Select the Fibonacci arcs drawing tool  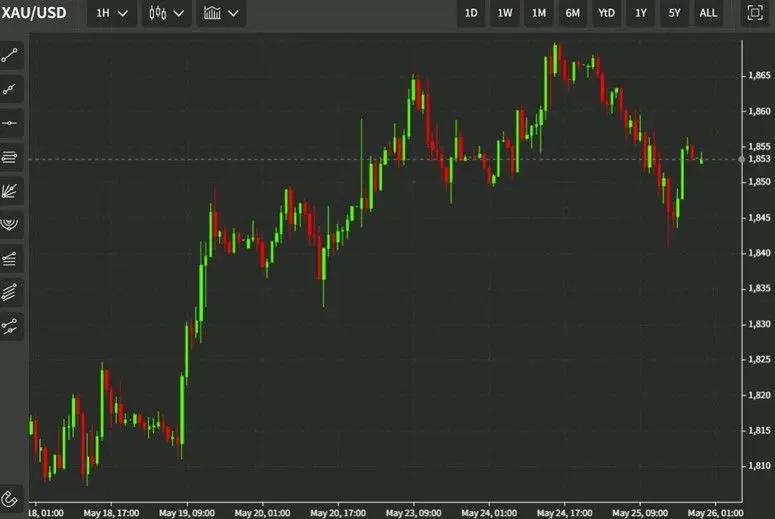12,224
